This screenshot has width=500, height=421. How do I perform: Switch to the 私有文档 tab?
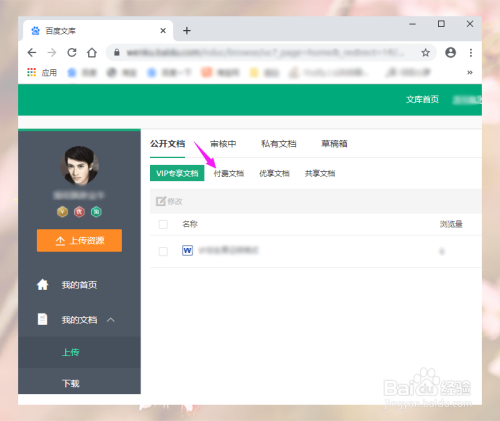[279, 144]
